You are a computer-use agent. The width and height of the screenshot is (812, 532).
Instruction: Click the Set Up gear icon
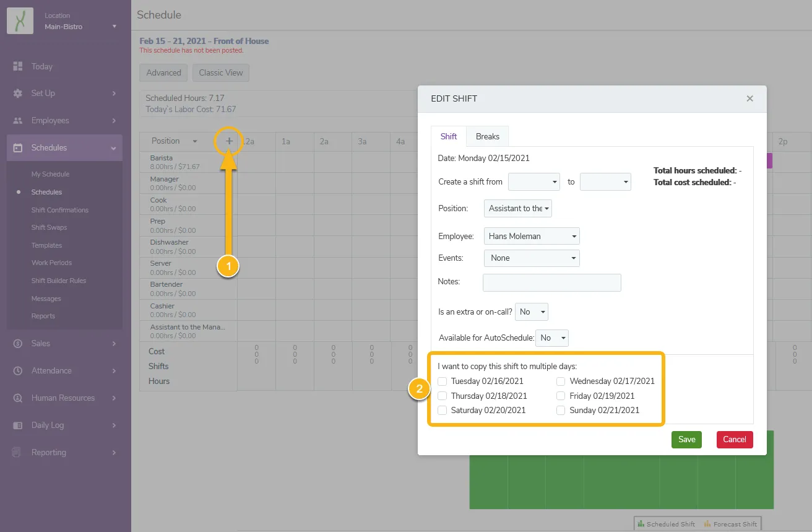click(x=18, y=94)
